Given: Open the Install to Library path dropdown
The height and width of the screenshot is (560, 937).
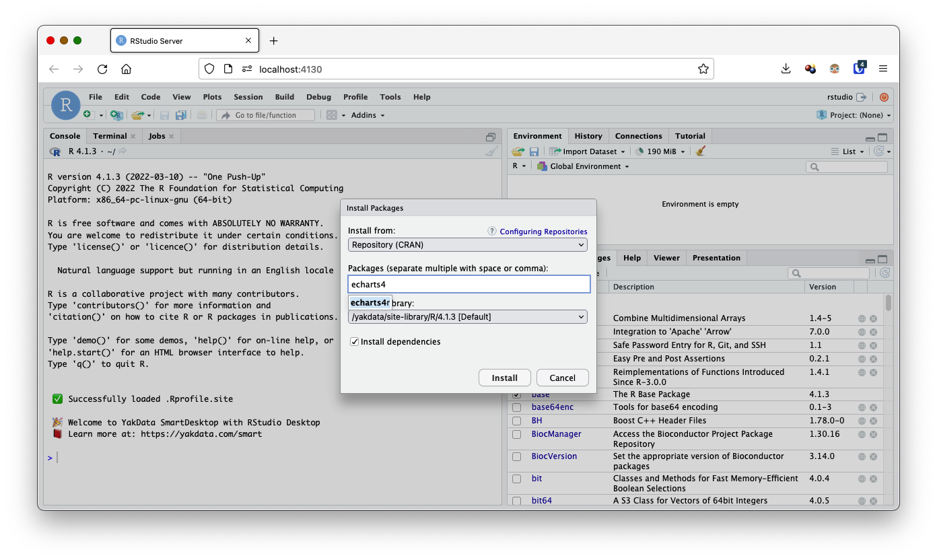Looking at the screenshot, I should coord(468,316).
